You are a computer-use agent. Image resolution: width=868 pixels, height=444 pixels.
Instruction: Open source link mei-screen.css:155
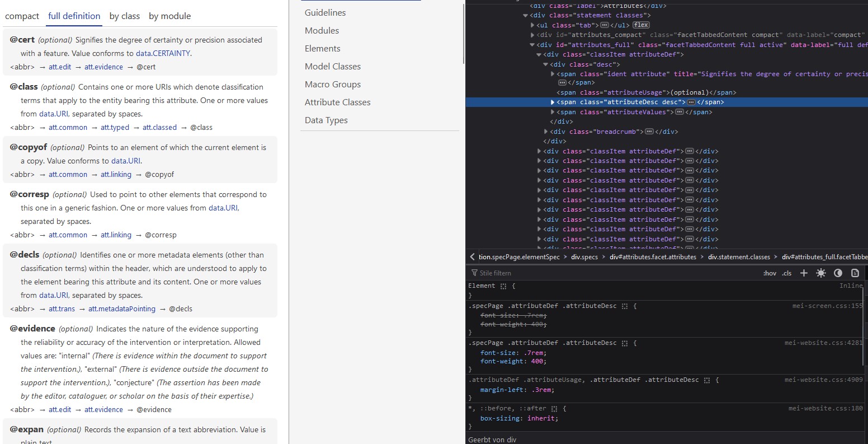pyautogui.click(x=828, y=306)
